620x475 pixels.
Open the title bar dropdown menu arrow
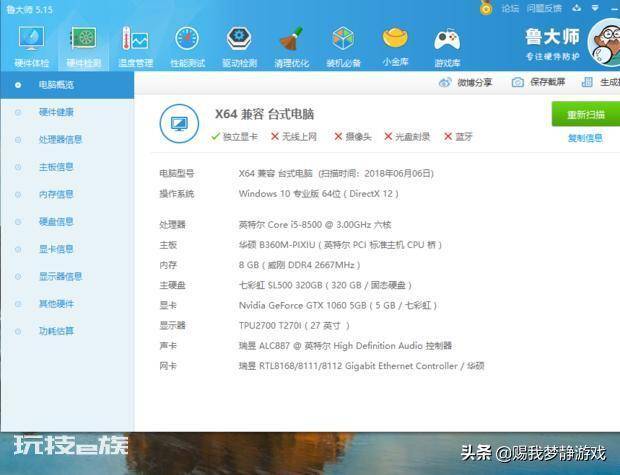595,8
